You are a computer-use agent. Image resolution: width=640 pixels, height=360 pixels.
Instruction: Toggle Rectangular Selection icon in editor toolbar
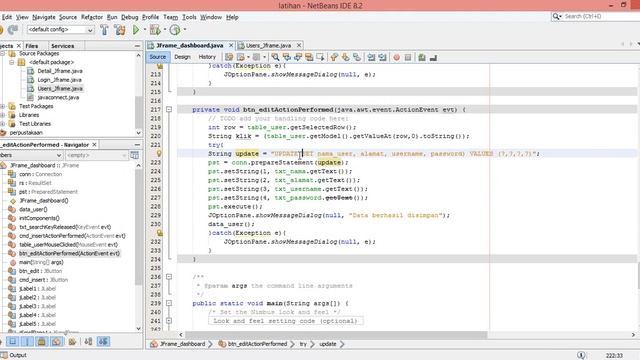320,57
